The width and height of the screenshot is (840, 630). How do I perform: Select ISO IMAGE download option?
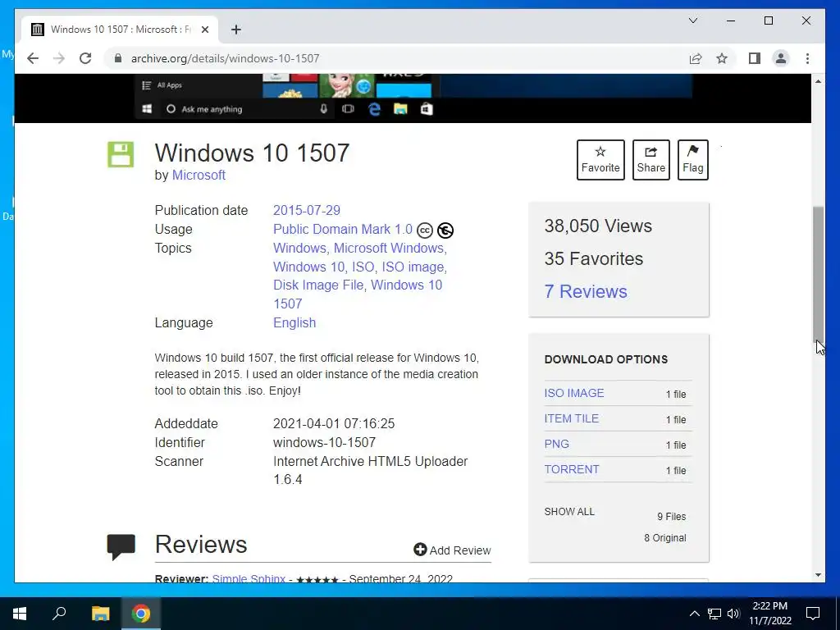click(x=574, y=393)
